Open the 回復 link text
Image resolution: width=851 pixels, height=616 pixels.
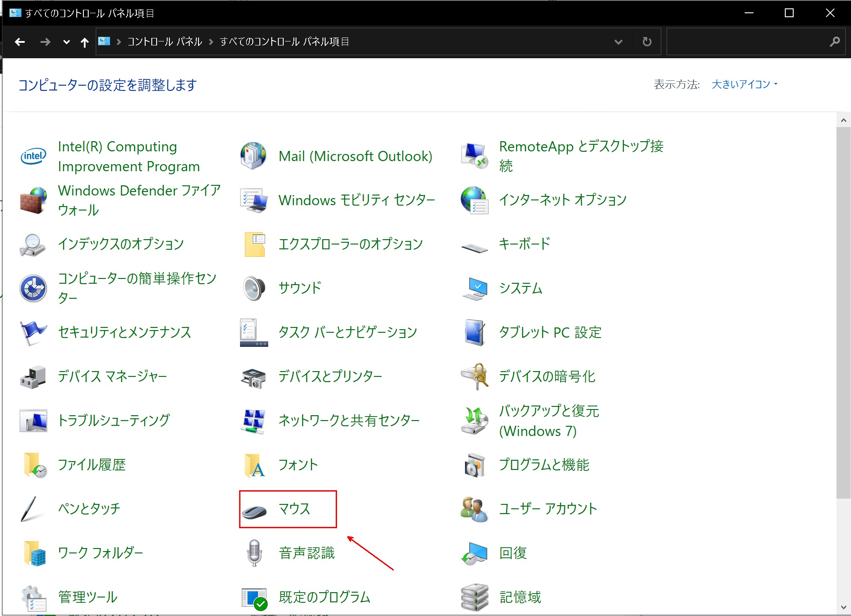coord(513,553)
